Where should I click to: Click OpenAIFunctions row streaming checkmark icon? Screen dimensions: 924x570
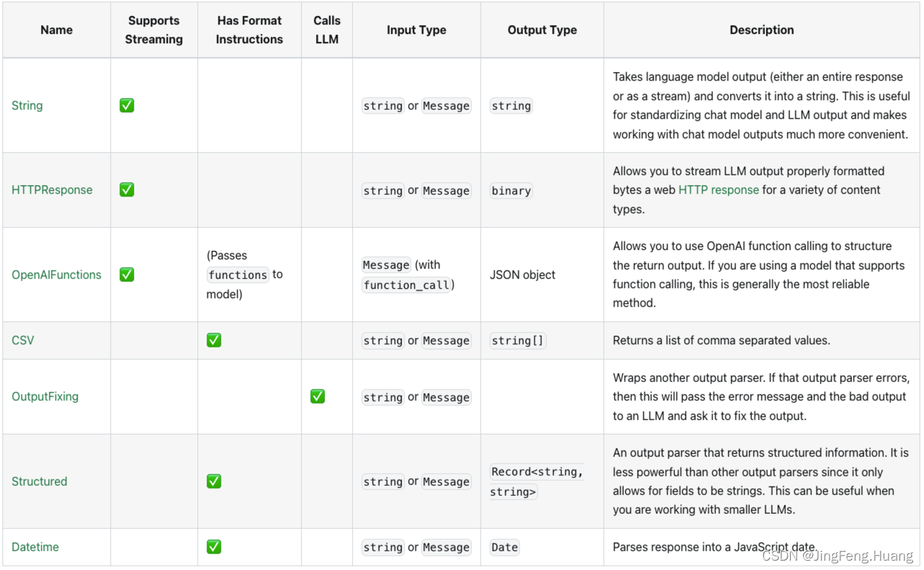[x=127, y=275]
